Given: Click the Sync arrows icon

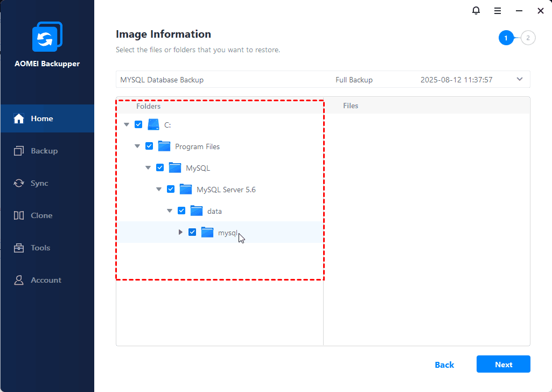Looking at the screenshot, I should (x=19, y=183).
